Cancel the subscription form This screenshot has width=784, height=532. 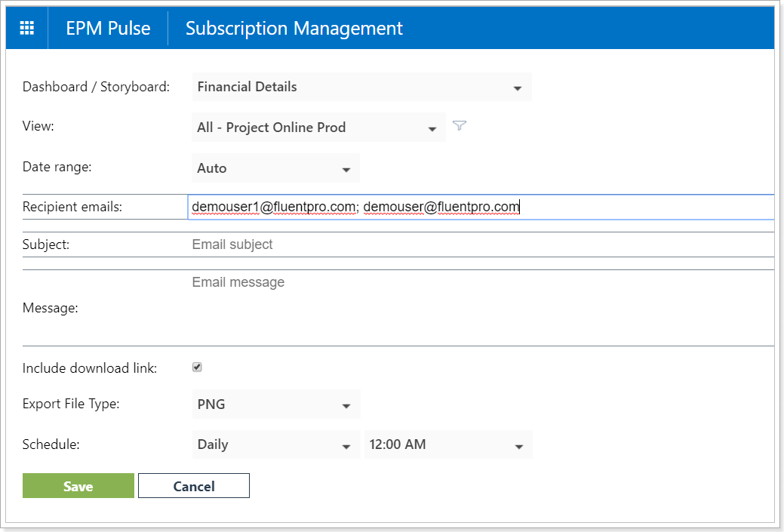(x=194, y=486)
